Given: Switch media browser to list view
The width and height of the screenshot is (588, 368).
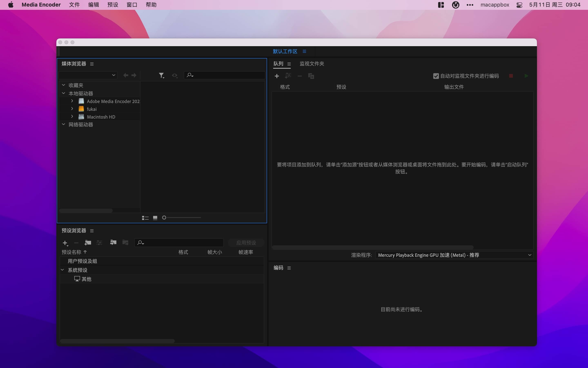Looking at the screenshot, I should pos(145,218).
